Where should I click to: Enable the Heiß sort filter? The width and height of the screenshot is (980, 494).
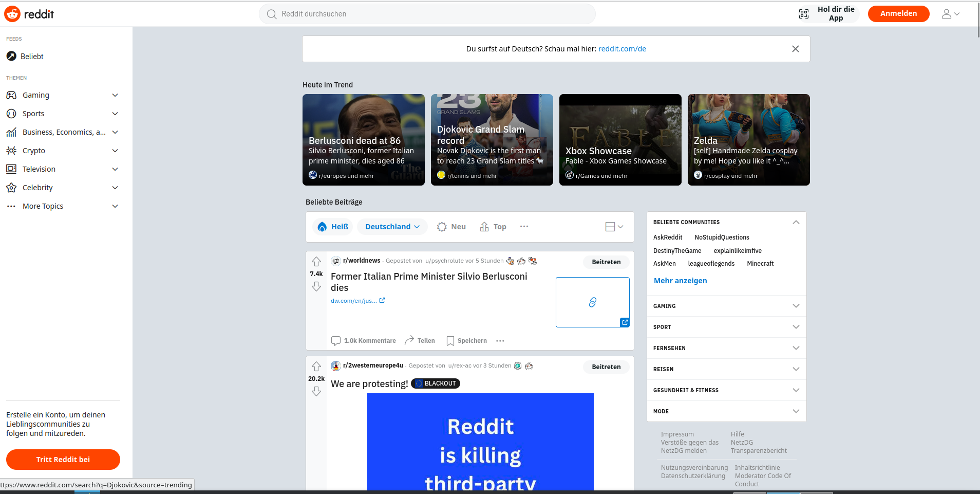[x=333, y=227]
